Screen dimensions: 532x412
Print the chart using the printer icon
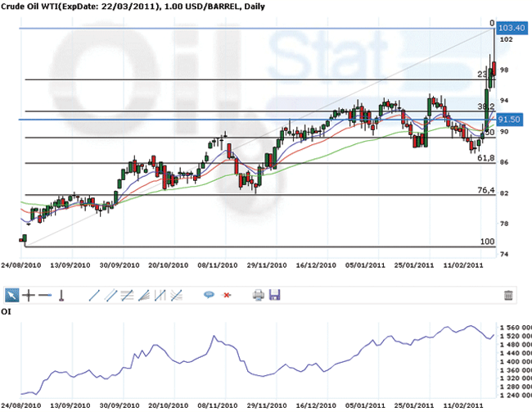(258, 295)
